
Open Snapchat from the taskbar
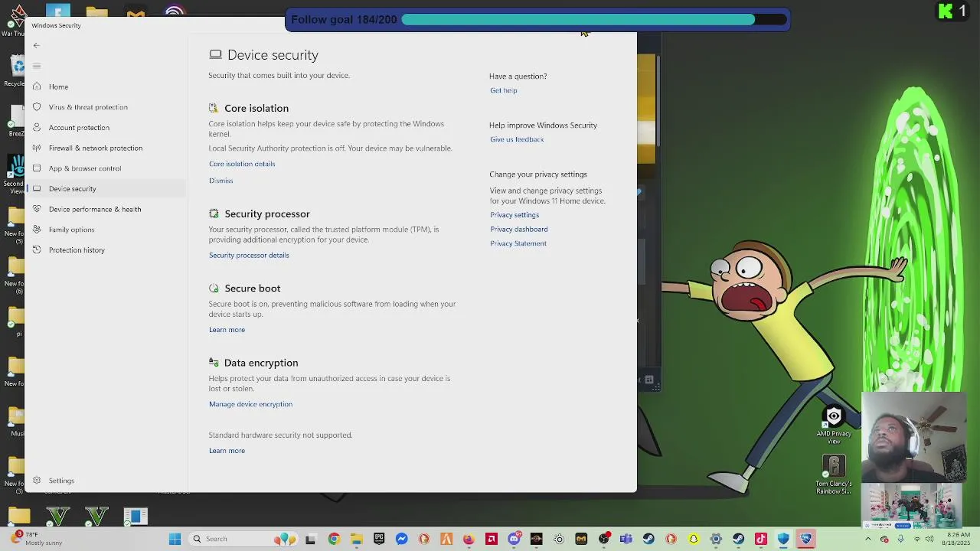coord(694,539)
